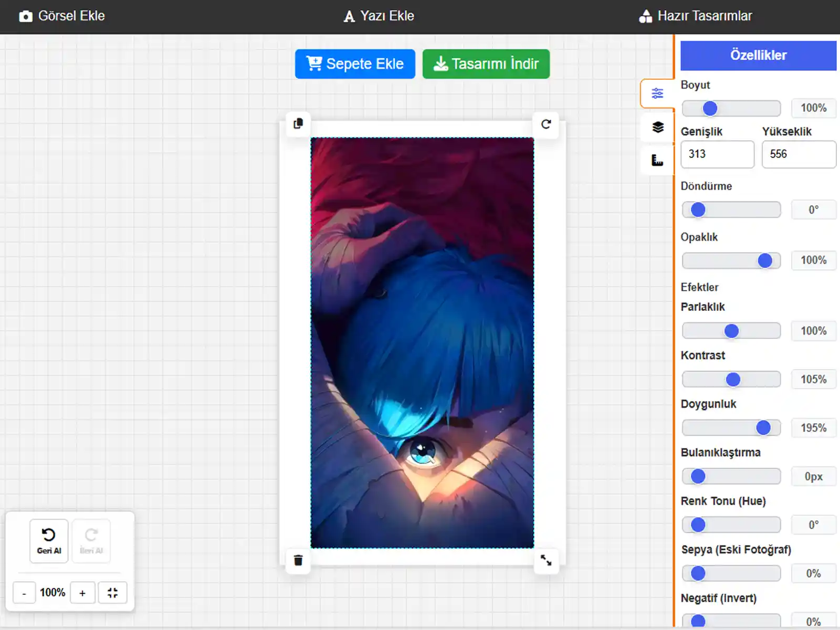Click the Opaklık slider handle
Viewport: 840px width, 630px height.
point(765,260)
